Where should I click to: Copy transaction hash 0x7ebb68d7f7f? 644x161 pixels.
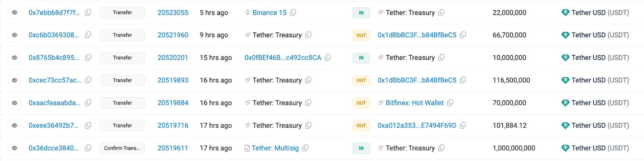pyautogui.click(x=88, y=12)
